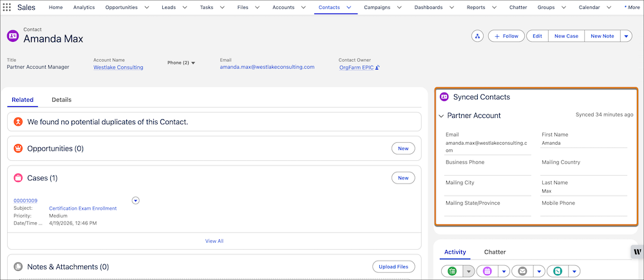The image size is (644, 280).
Task: Open more actions arrow next to New Note
Action: click(627, 36)
